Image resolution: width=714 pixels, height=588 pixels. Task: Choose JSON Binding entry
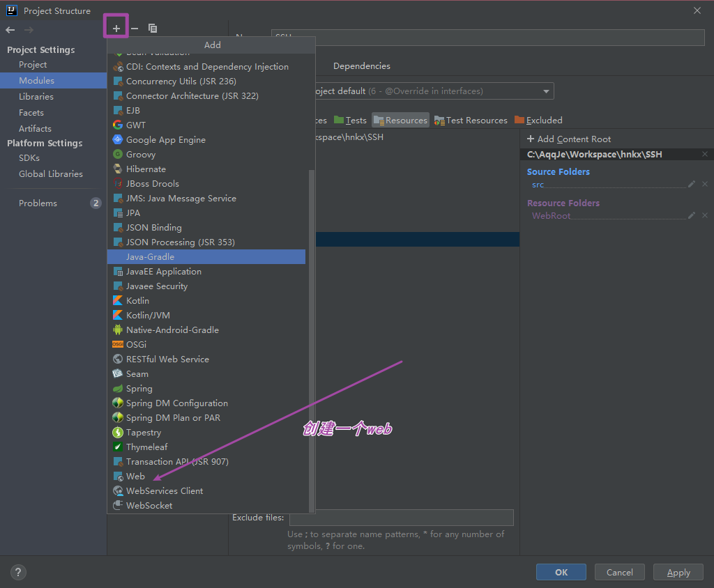point(206,227)
